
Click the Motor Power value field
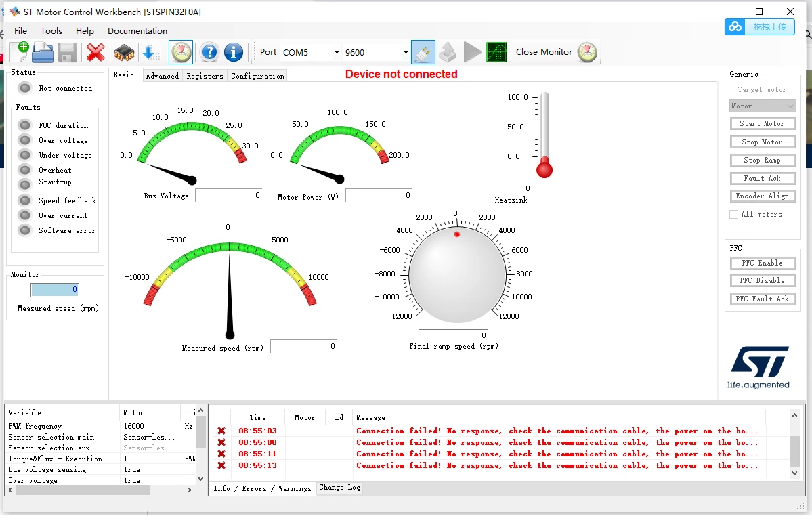pyautogui.click(x=379, y=195)
